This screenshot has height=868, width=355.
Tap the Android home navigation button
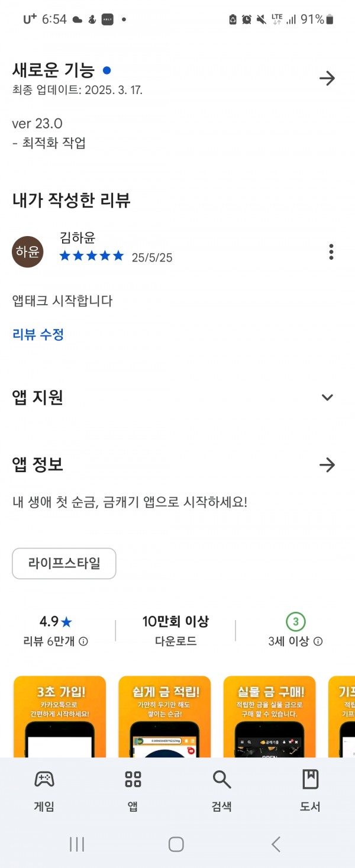tap(176, 844)
